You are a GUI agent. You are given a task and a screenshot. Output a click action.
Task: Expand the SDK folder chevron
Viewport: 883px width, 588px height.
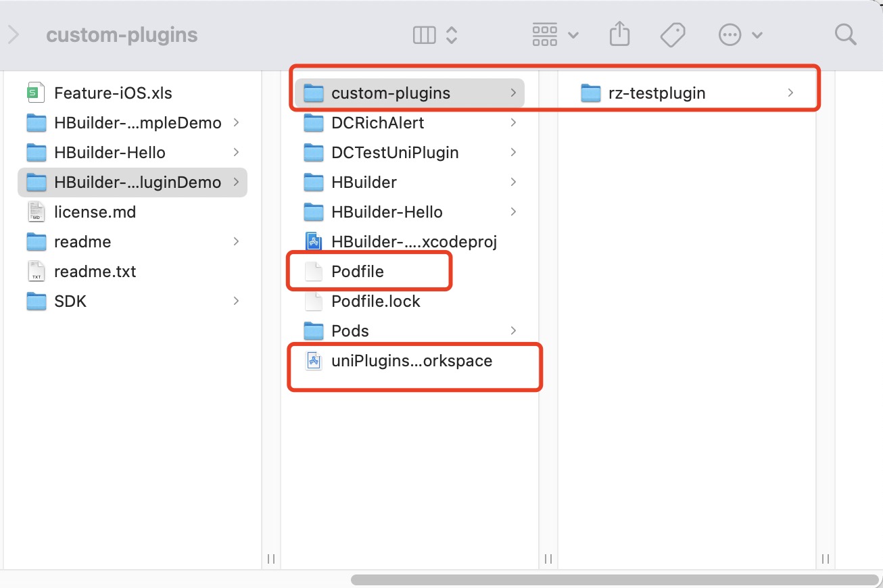pyautogui.click(x=236, y=301)
